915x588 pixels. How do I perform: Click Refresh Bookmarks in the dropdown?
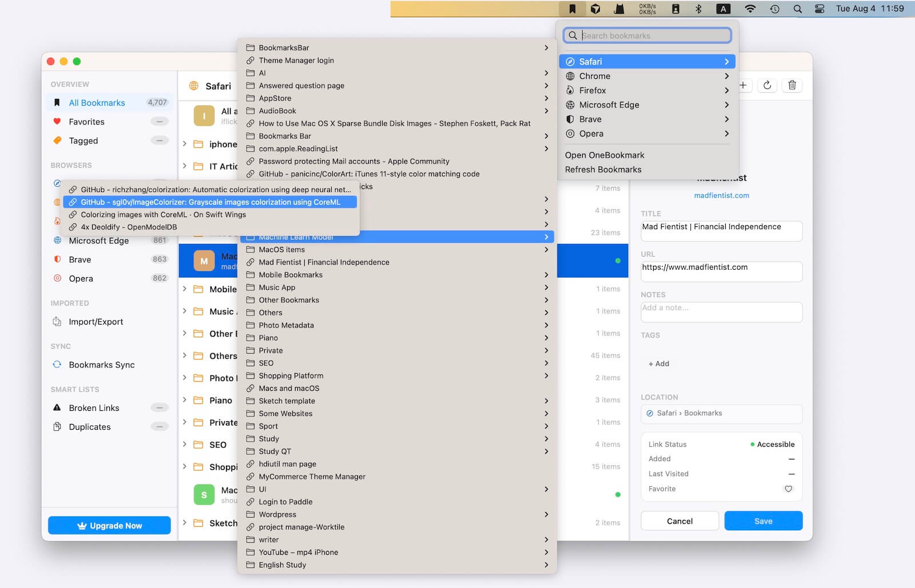[647, 169]
